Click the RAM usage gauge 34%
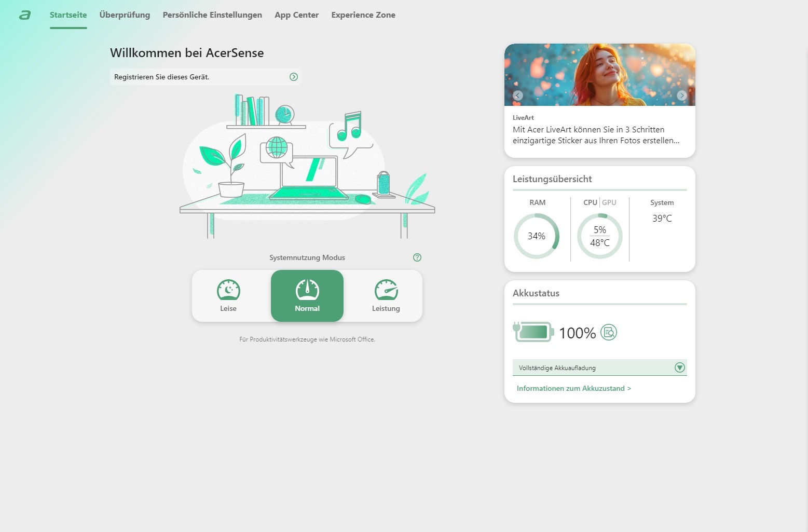 tap(537, 236)
